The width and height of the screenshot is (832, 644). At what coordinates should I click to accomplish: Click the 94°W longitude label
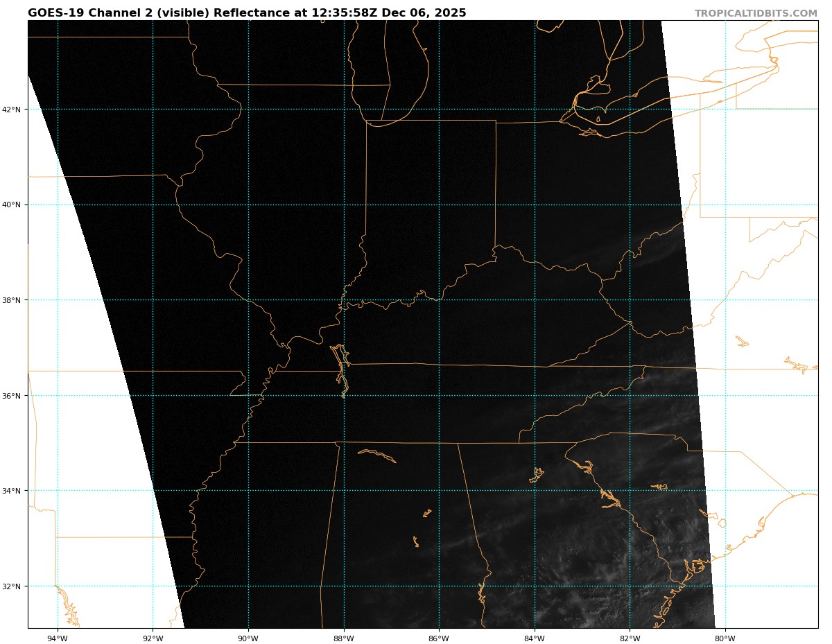[x=58, y=638]
